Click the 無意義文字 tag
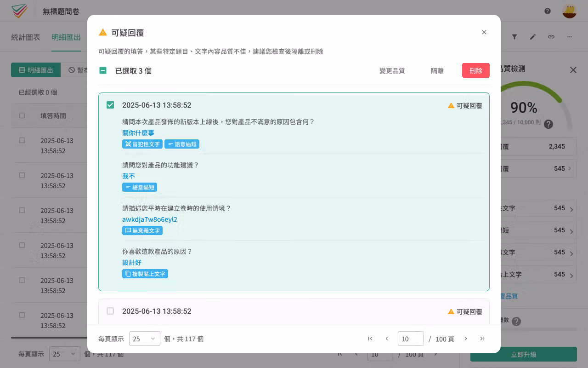 [x=142, y=230]
